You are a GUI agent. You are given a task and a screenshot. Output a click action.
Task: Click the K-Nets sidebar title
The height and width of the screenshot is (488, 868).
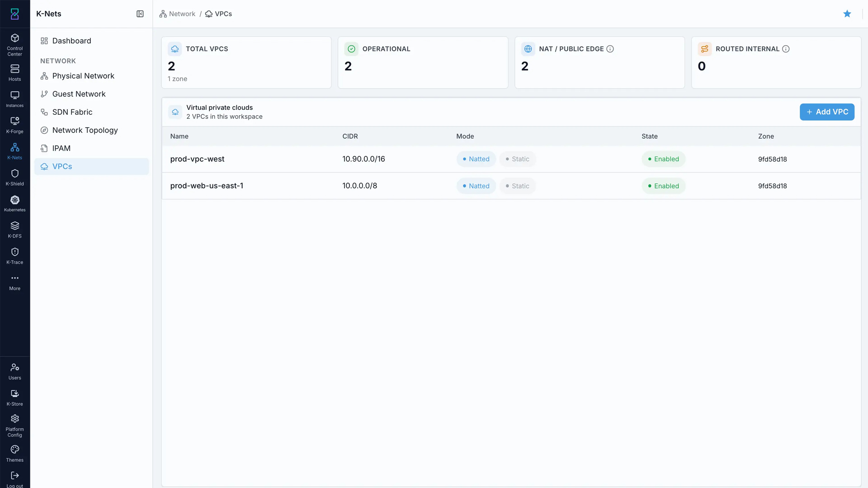(x=49, y=14)
